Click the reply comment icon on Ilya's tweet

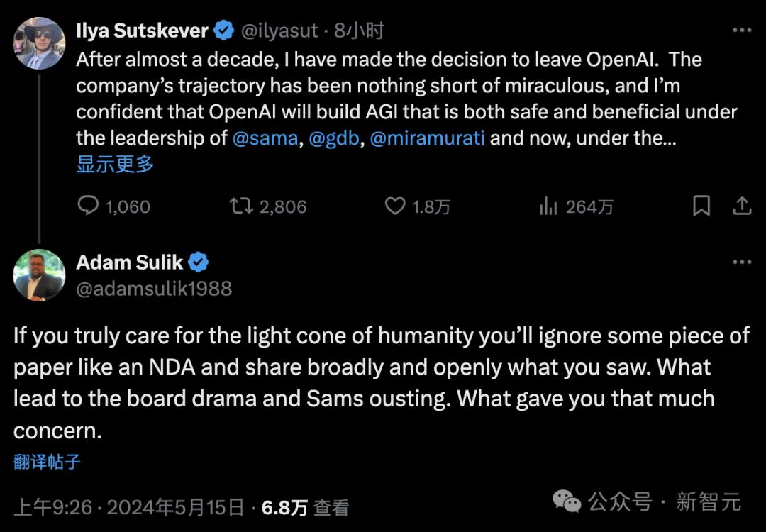pos(88,206)
